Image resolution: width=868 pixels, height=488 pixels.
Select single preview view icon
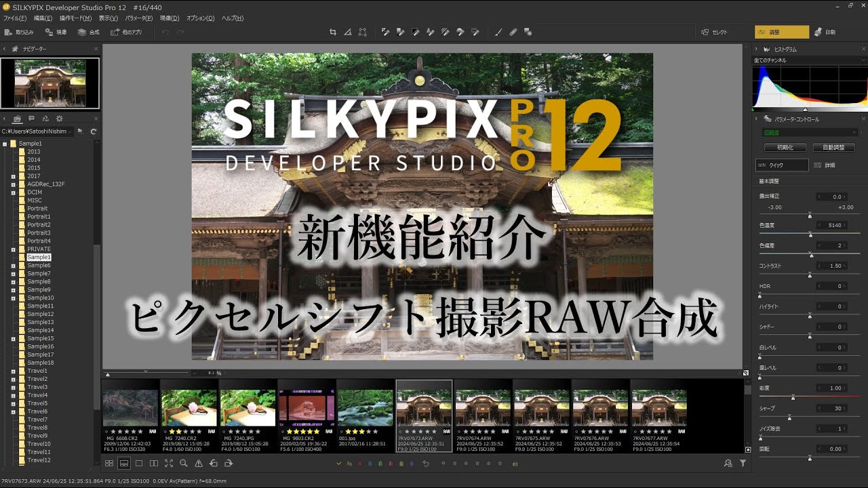[139, 464]
